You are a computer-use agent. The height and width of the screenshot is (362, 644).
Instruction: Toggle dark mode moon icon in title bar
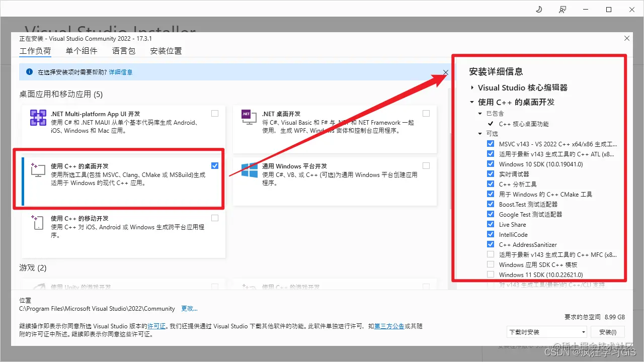[x=539, y=10]
